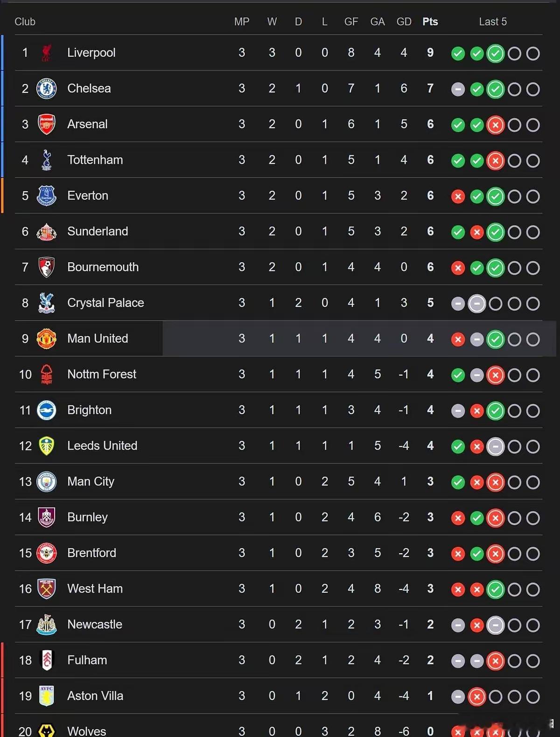The height and width of the screenshot is (737, 560).
Task: Open the Brighton team link
Action: click(x=89, y=410)
